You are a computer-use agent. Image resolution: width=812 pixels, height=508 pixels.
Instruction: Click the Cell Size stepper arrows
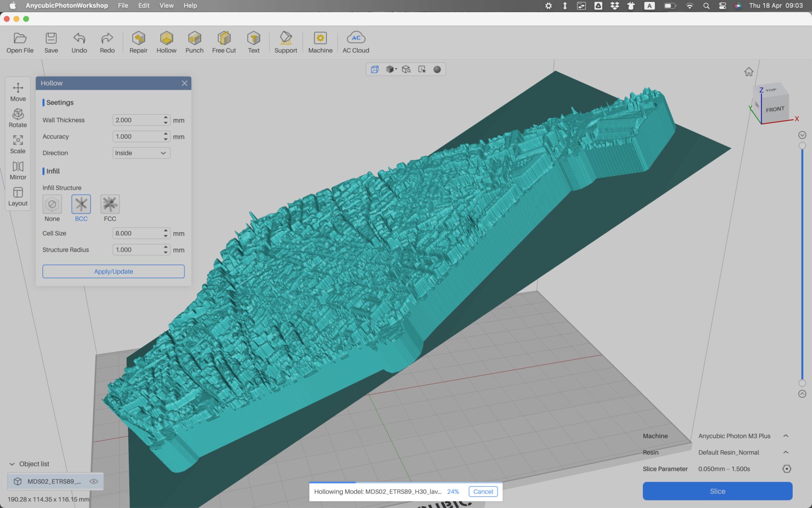[x=166, y=233]
